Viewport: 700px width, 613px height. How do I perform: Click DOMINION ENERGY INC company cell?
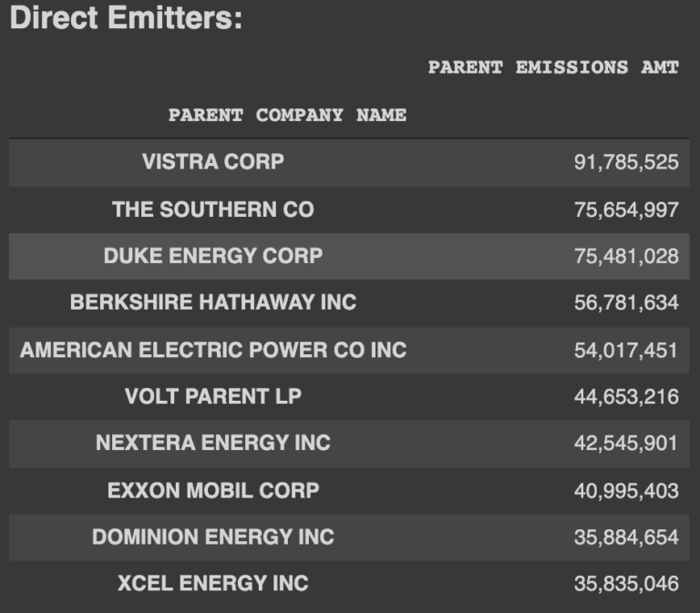[x=213, y=536]
